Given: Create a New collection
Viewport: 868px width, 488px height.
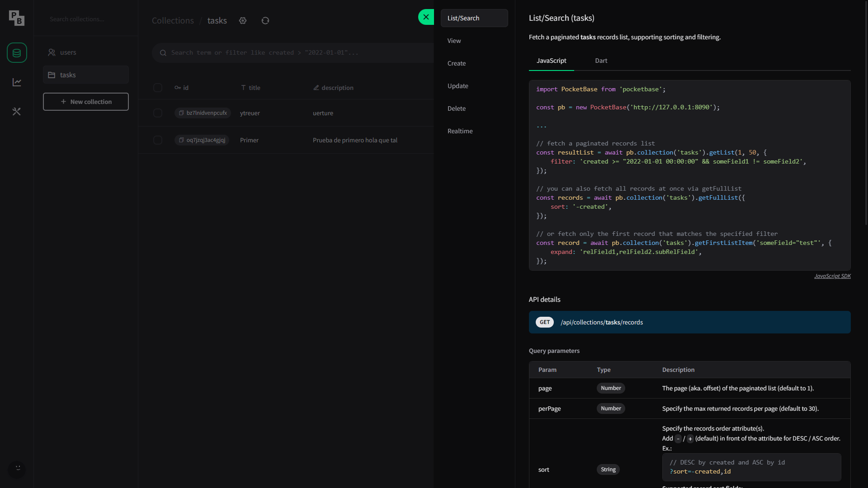Looking at the screenshot, I should tap(85, 102).
